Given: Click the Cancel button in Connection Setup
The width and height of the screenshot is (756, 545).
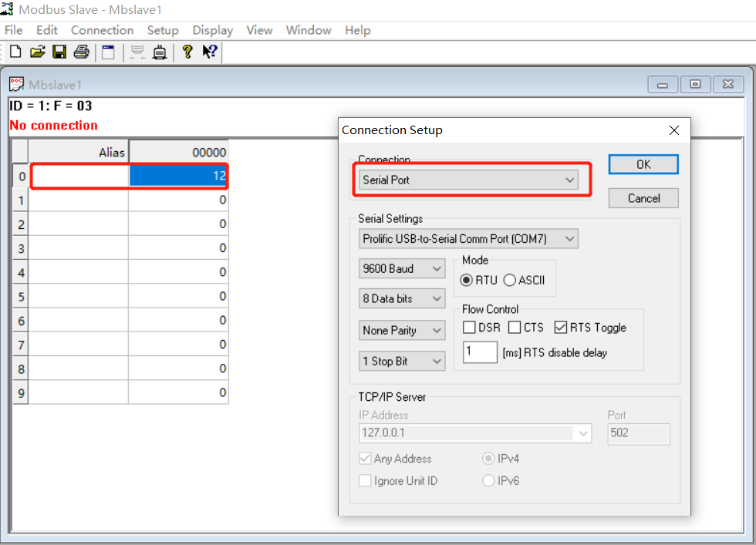Looking at the screenshot, I should (643, 198).
